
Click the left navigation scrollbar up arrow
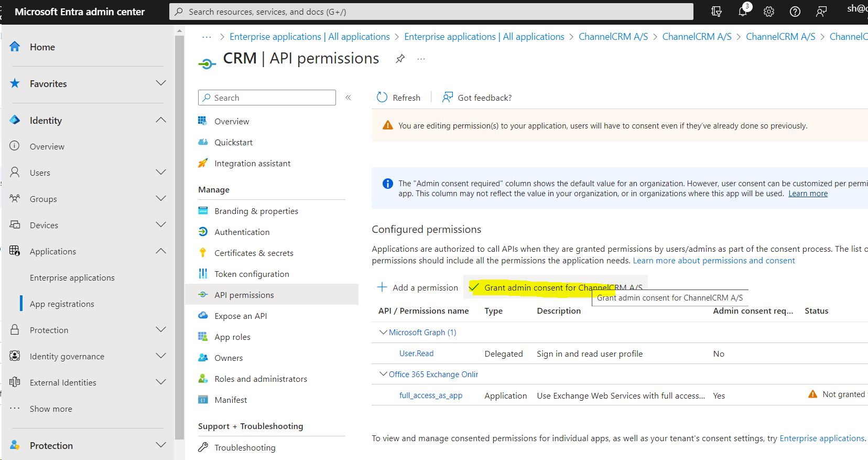179,31
